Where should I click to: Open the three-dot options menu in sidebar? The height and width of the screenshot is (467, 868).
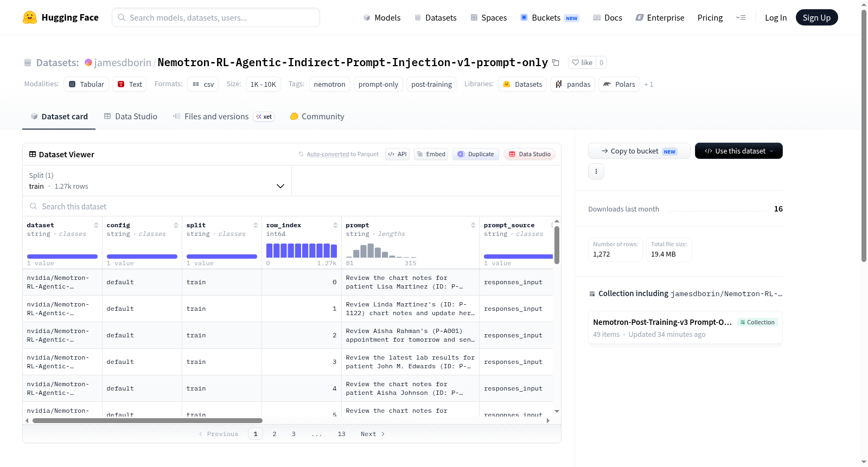click(596, 171)
